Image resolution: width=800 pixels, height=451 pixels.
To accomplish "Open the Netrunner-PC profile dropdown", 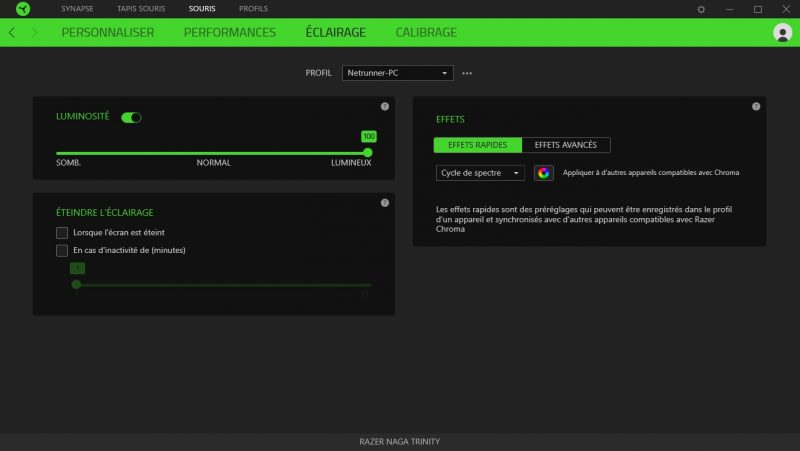I will (397, 73).
